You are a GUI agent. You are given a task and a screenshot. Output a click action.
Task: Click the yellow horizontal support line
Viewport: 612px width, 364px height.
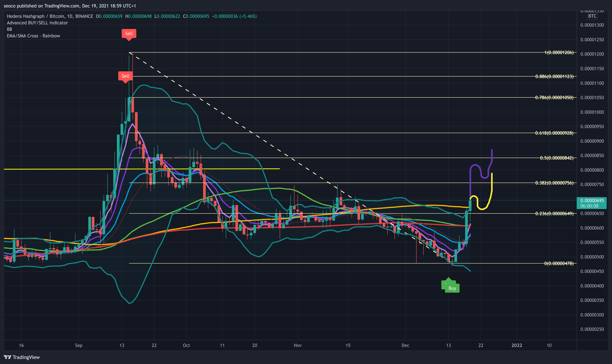[142, 169]
